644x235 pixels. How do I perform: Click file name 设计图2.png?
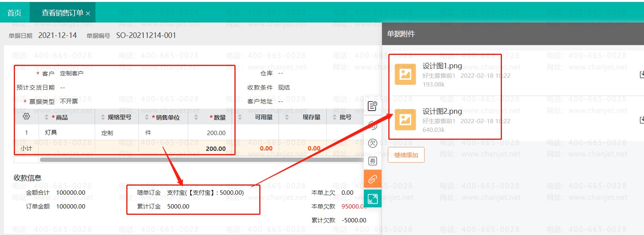442,111
